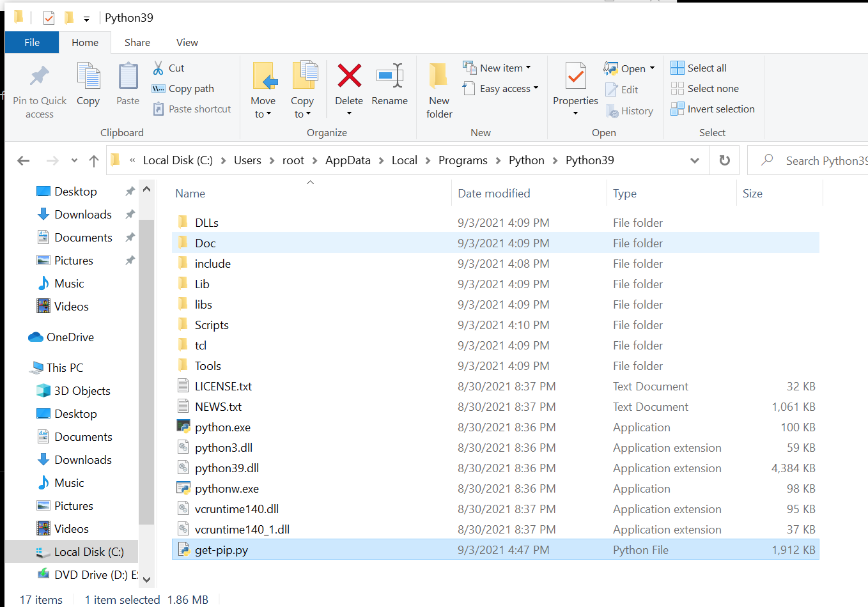Open DVD Drive (D:) in navigation pane
868x607 pixels.
[87, 575]
